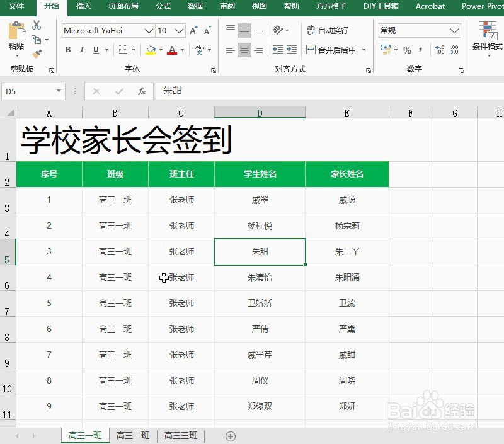Viewport: 504px width, 444px height.
Task: Click the new sheet plus button
Action: click(x=231, y=435)
